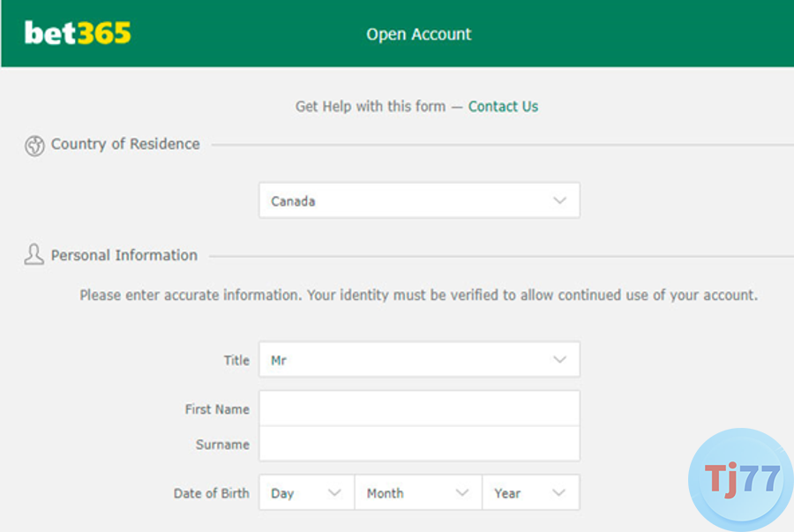This screenshot has width=794, height=532.
Task: Click the Date of Birth label
Action: 212,493
